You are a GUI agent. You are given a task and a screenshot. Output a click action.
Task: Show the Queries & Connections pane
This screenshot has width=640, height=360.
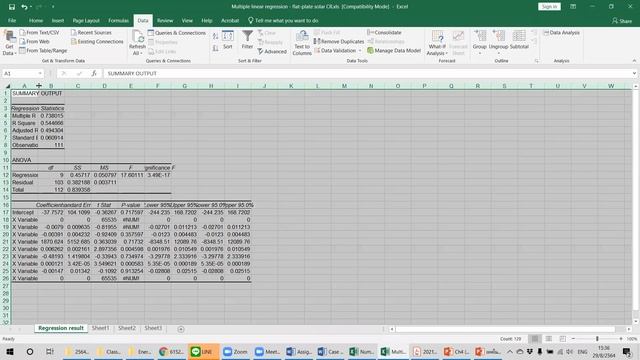(177, 33)
